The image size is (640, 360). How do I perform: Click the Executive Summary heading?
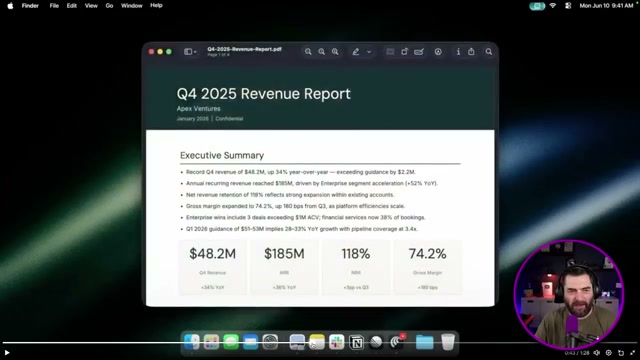(x=222, y=156)
